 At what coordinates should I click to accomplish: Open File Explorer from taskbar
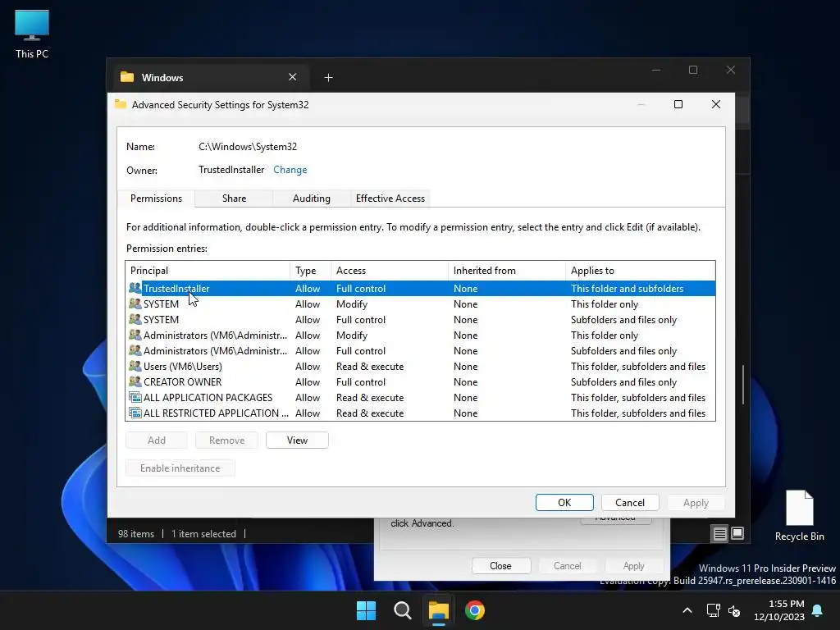(438, 610)
